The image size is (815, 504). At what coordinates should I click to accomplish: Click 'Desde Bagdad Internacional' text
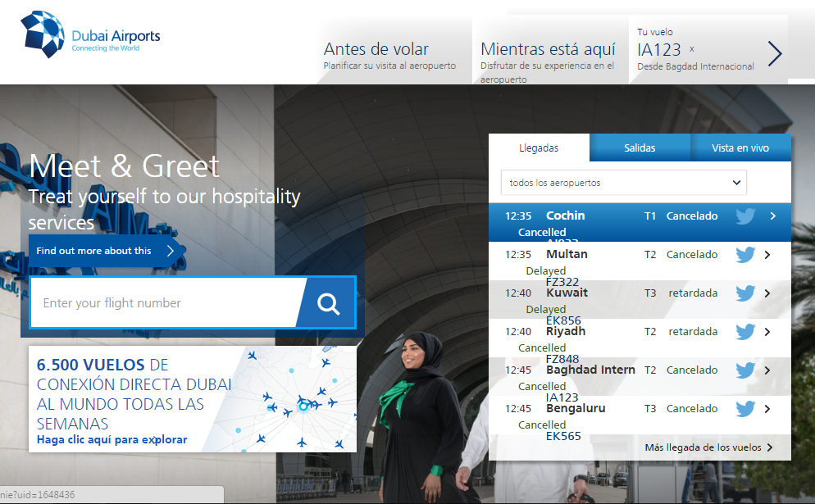695,66
